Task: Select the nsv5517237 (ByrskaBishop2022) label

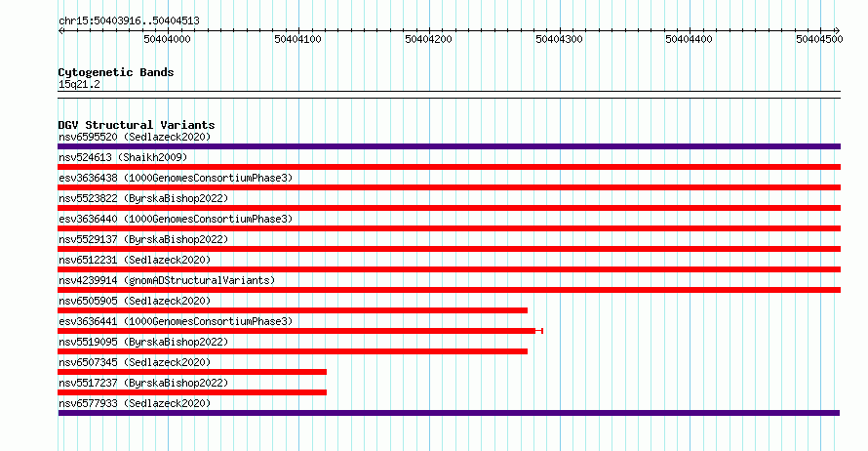Action: tap(143, 383)
